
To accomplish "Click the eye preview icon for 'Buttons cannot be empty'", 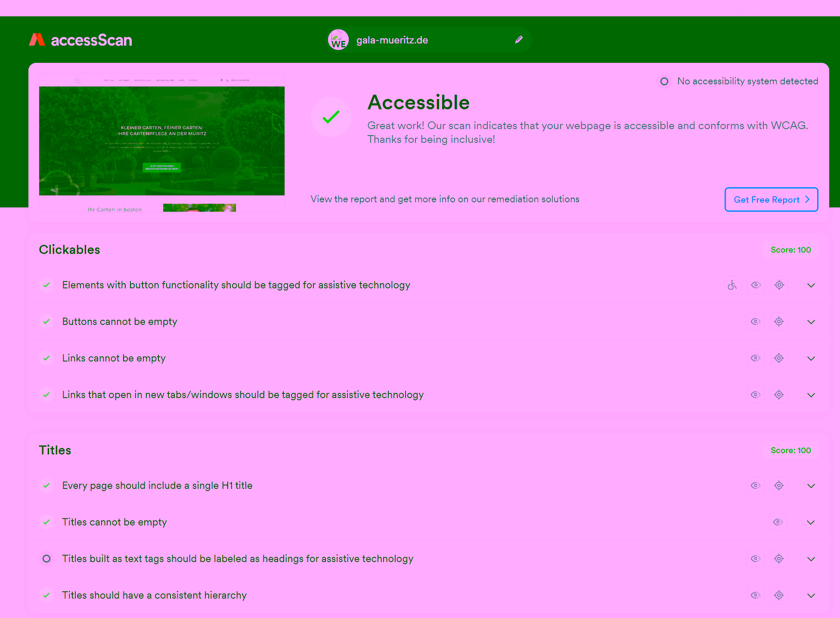I will 755,321.
